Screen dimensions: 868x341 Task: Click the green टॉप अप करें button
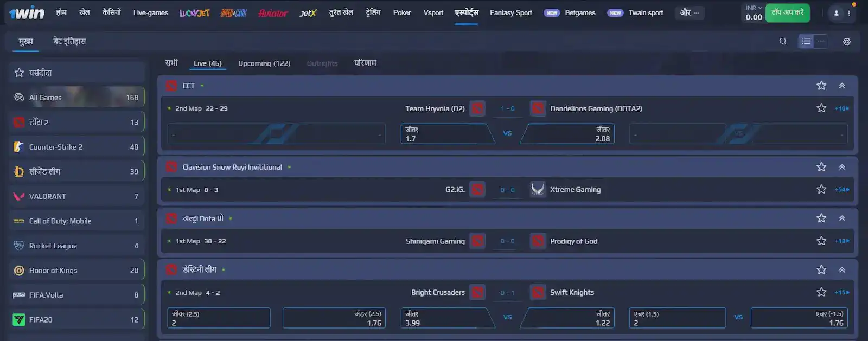(788, 12)
